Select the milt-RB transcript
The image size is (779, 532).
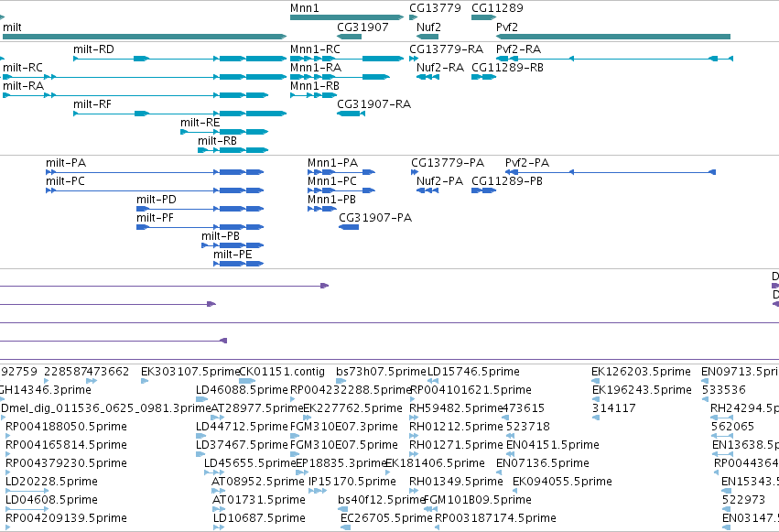pos(233,150)
